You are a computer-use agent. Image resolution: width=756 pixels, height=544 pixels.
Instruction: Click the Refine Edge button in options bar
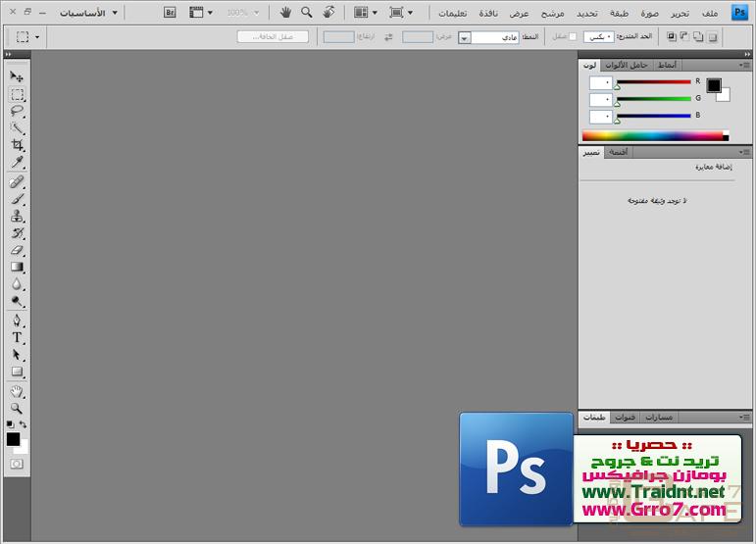point(273,36)
